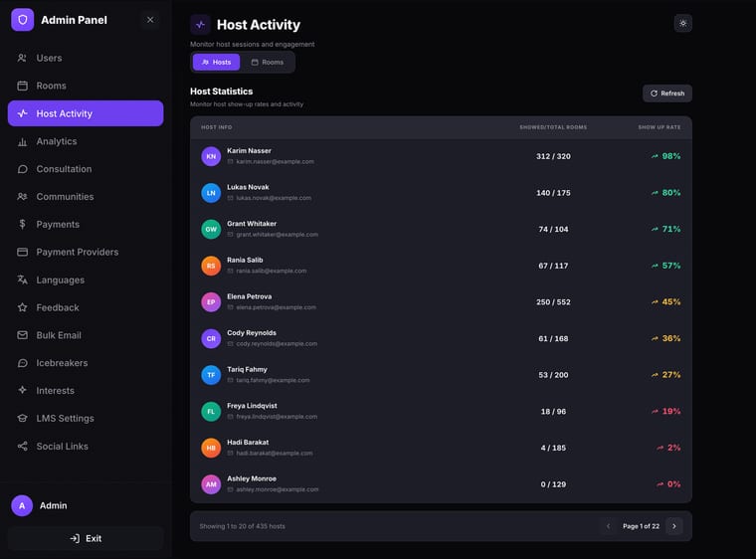Switch to the Rooms tab

pyautogui.click(x=268, y=63)
